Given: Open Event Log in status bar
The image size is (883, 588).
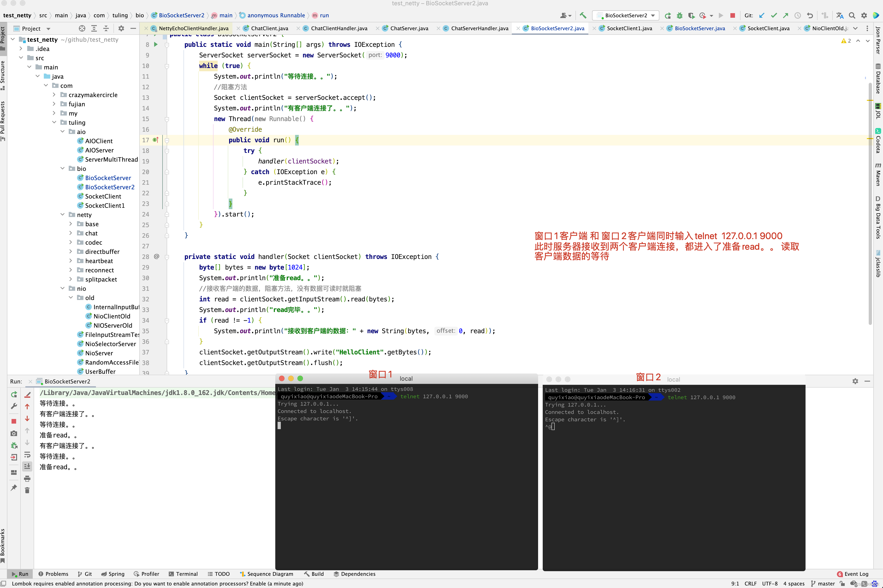Looking at the screenshot, I should pyautogui.click(x=852, y=574).
